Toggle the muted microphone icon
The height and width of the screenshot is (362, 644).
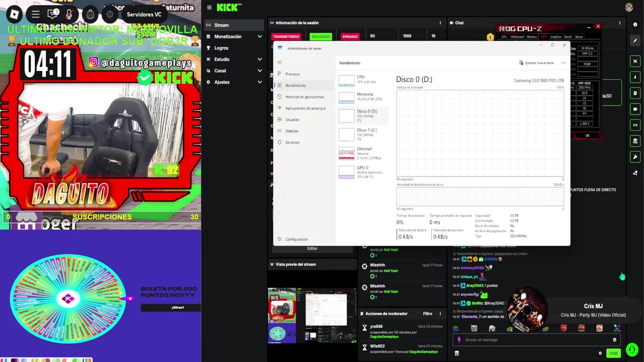69,14
